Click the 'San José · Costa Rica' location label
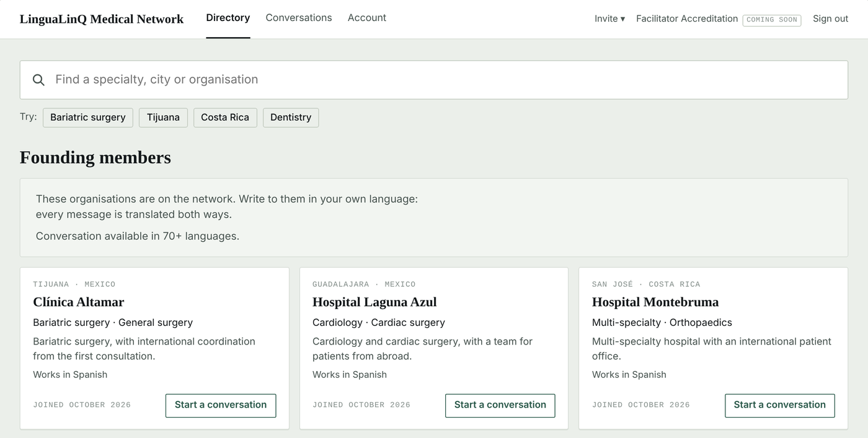The height and width of the screenshot is (438, 868). click(646, 284)
